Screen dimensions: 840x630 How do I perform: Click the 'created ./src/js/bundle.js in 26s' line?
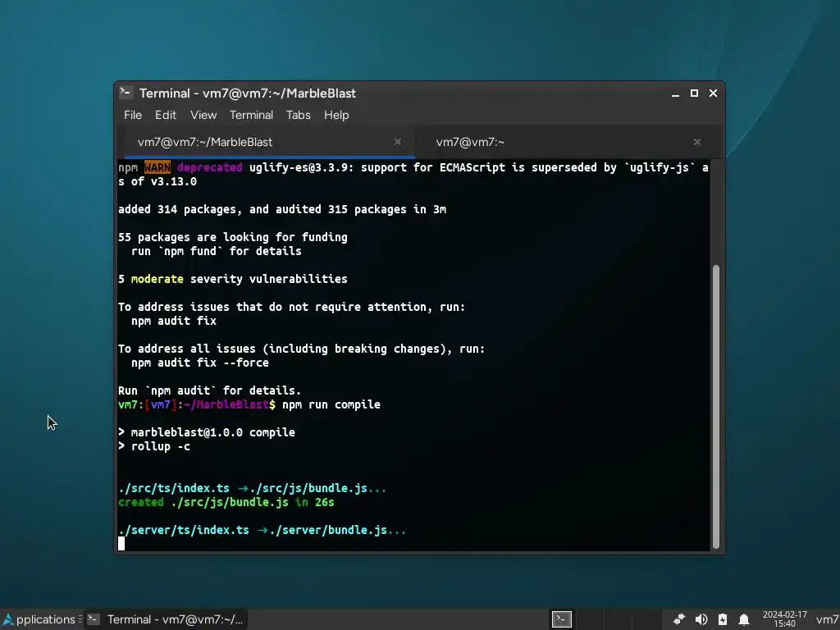226,502
